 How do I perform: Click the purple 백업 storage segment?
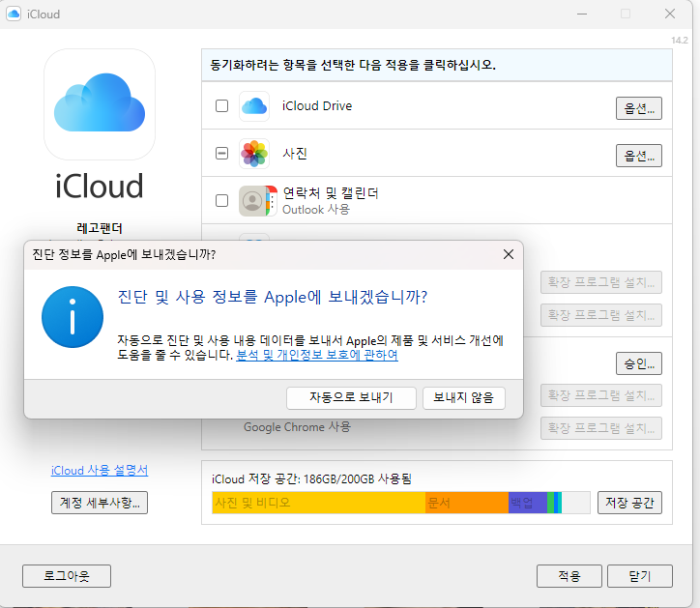tap(528, 503)
